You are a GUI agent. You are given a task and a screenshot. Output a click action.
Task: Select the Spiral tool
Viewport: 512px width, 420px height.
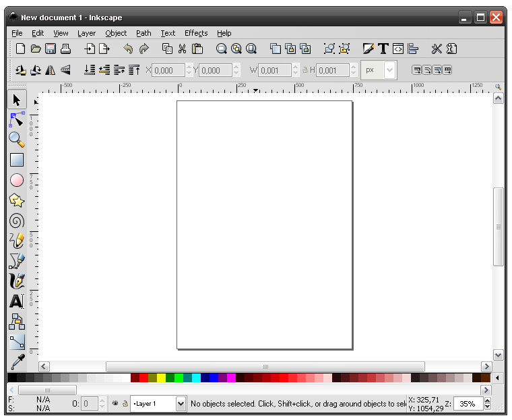pos(17,220)
